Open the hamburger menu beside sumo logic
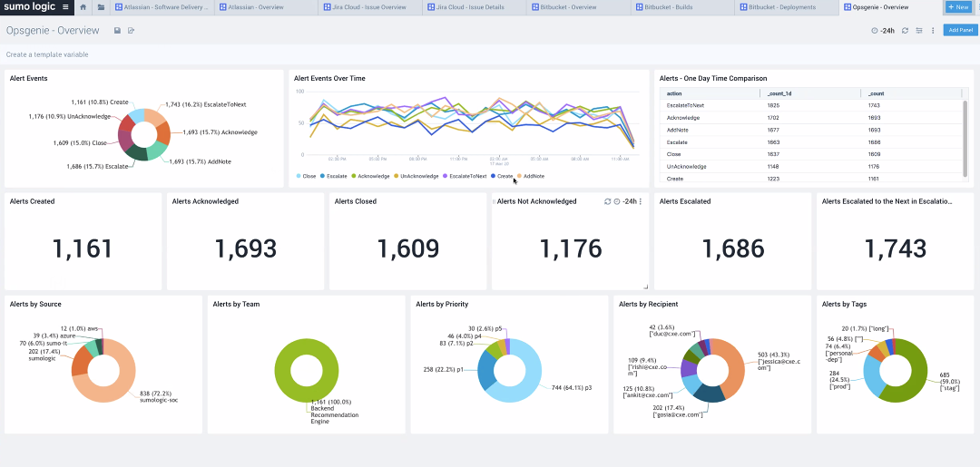The image size is (980, 467). pos(65,7)
